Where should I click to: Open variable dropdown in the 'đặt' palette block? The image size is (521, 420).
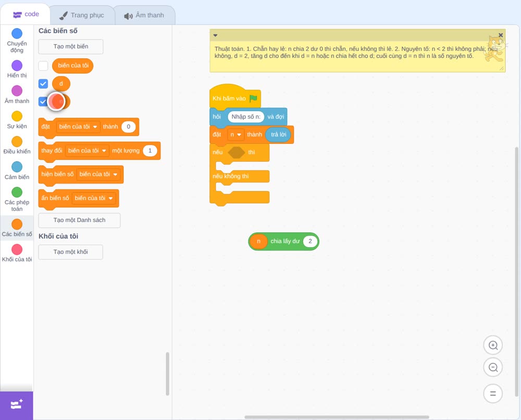click(78, 127)
